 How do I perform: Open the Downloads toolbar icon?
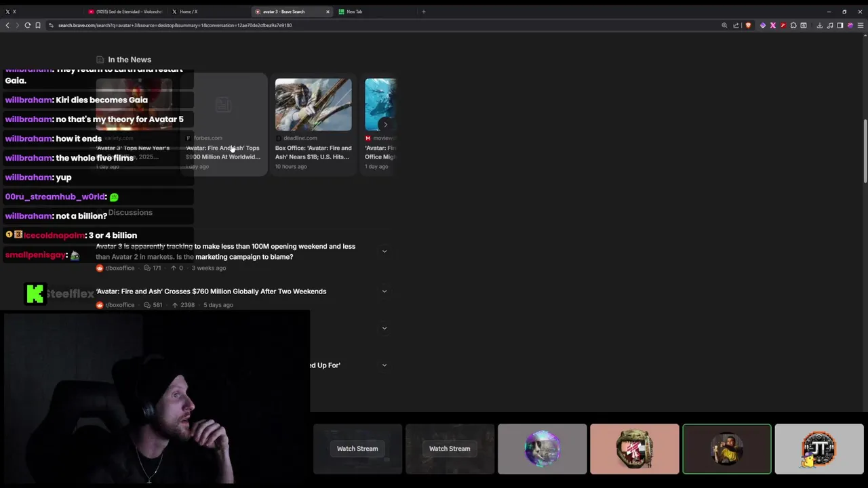pos(819,25)
